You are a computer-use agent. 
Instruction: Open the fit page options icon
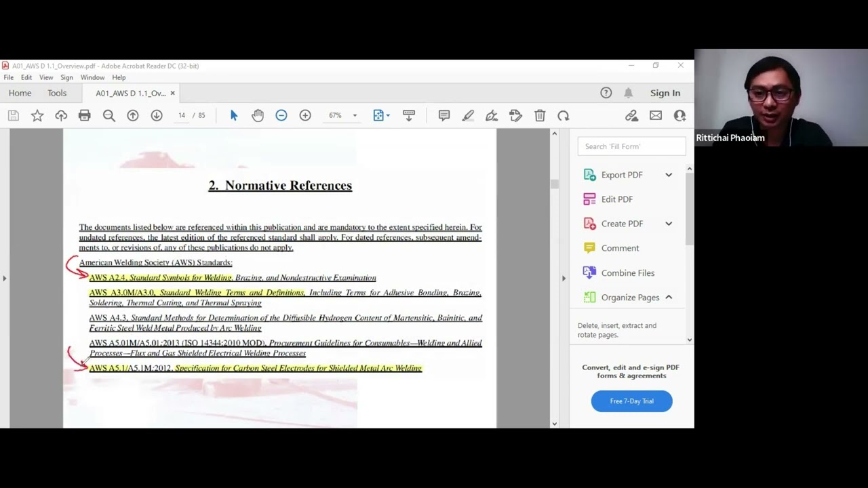[381, 116]
